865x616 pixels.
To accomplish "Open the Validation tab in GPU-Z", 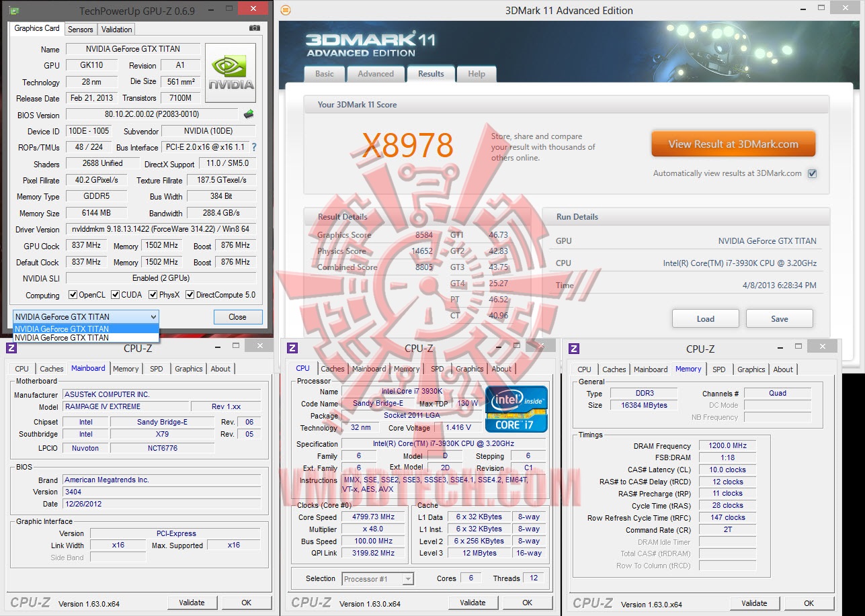I will click(117, 30).
